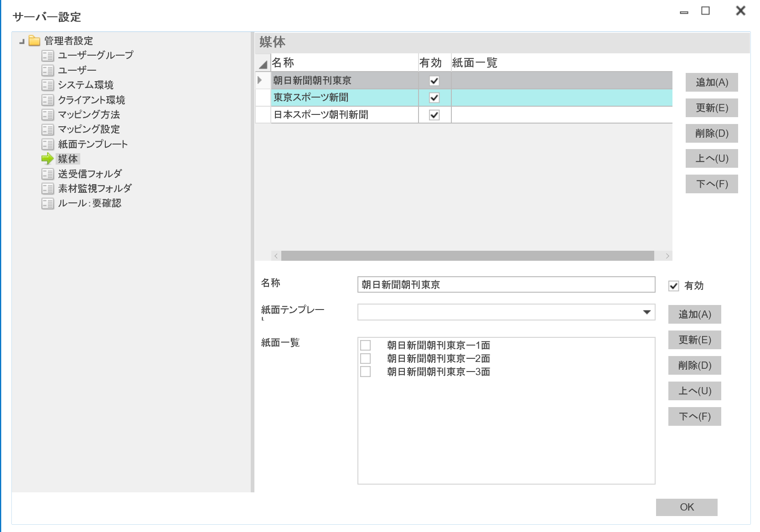Click the icon beside 紙面テンプレート
This screenshot has width=760, height=532.
pyautogui.click(x=48, y=144)
